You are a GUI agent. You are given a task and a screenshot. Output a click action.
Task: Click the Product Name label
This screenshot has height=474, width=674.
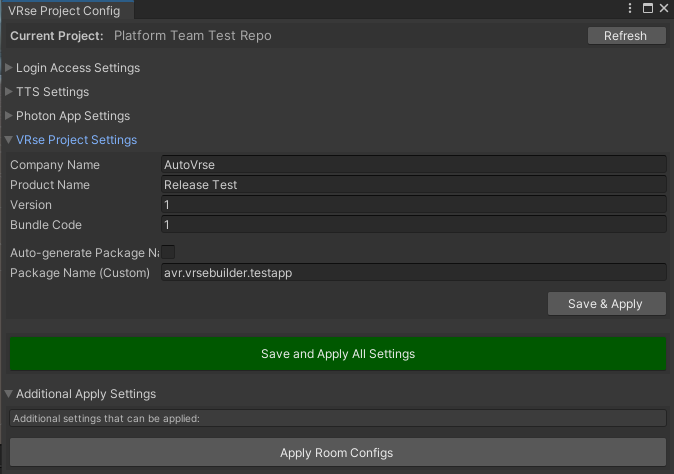(x=50, y=185)
